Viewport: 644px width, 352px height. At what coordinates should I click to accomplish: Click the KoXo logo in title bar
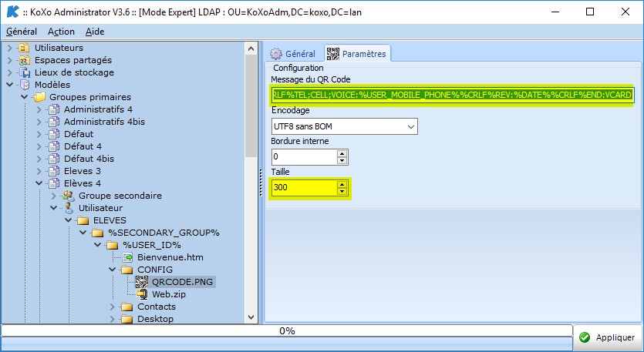coord(12,12)
